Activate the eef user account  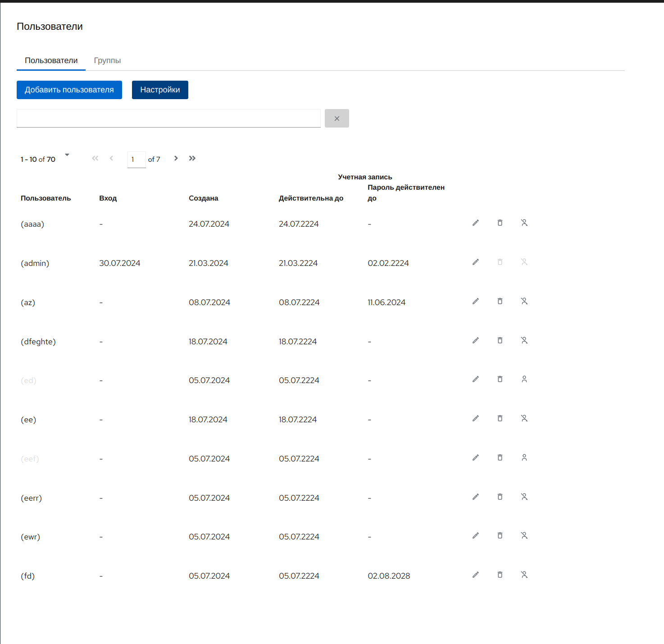(524, 457)
